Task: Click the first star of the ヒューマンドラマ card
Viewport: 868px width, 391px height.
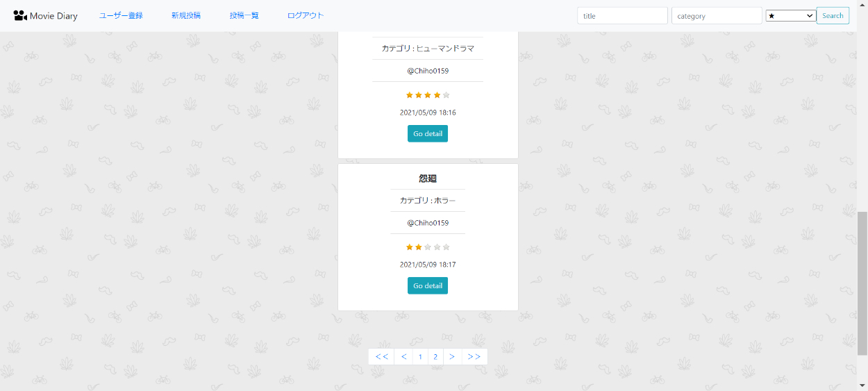Action: (410, 95)
